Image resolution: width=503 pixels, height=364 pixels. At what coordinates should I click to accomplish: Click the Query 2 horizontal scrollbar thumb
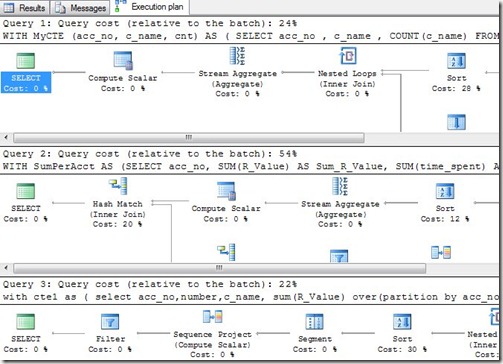click(x=219, y=268)
